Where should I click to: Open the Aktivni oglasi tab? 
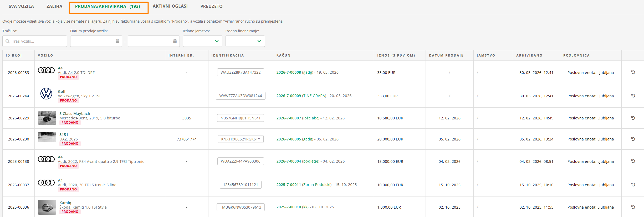(170, 6)
